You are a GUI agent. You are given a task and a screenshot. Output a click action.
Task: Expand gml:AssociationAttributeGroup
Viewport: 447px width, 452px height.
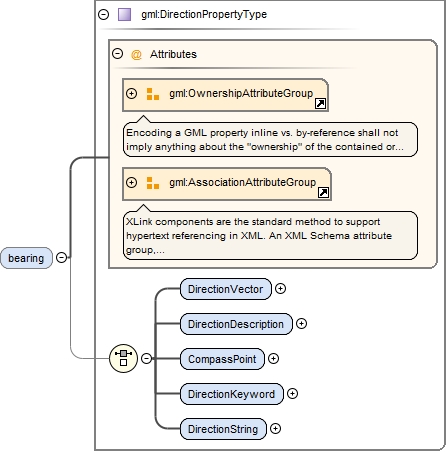132,183
